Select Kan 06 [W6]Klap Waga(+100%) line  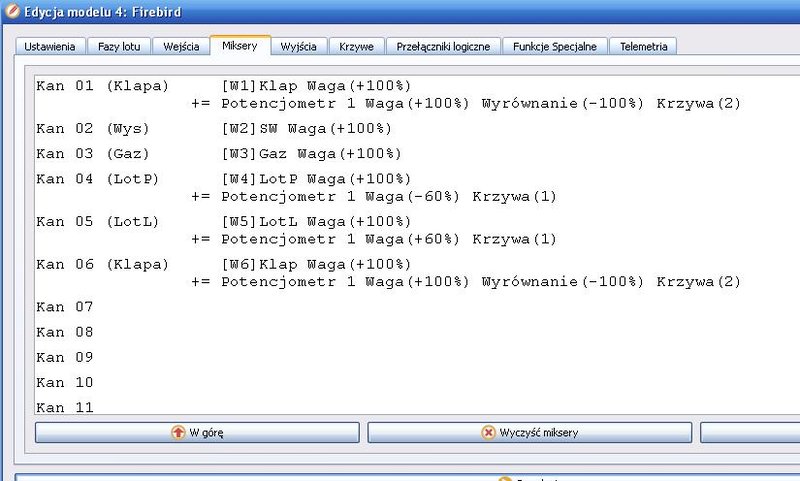click(223, 264)
